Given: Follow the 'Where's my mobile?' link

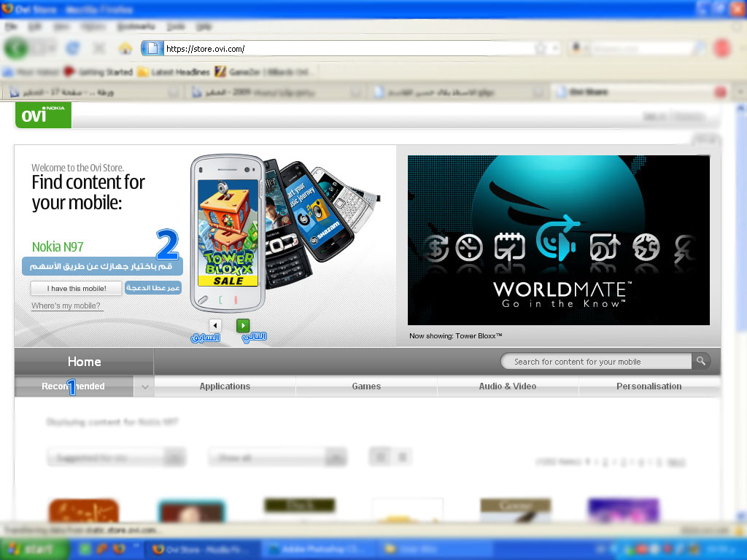Looking at the screenshot, I should [x=66, y=306].
